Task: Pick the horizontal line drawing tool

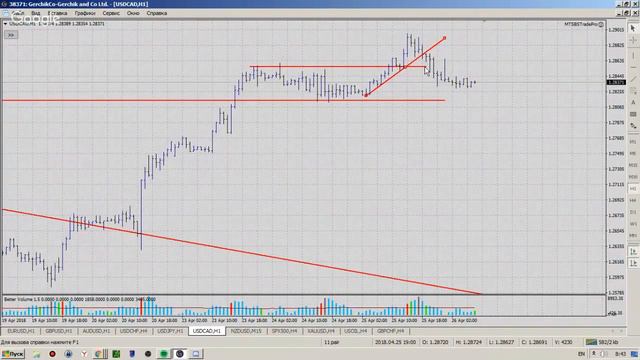Action: click(x=633, y=67)
